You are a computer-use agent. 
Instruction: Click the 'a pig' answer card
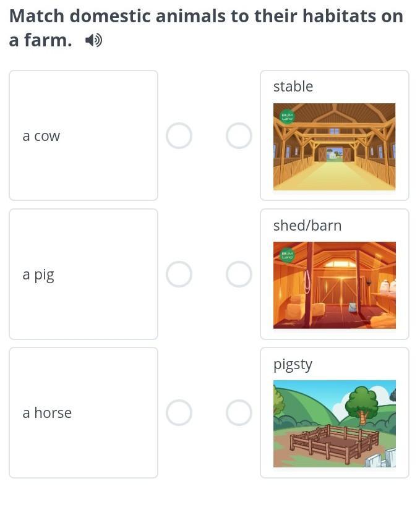(84, 274)
